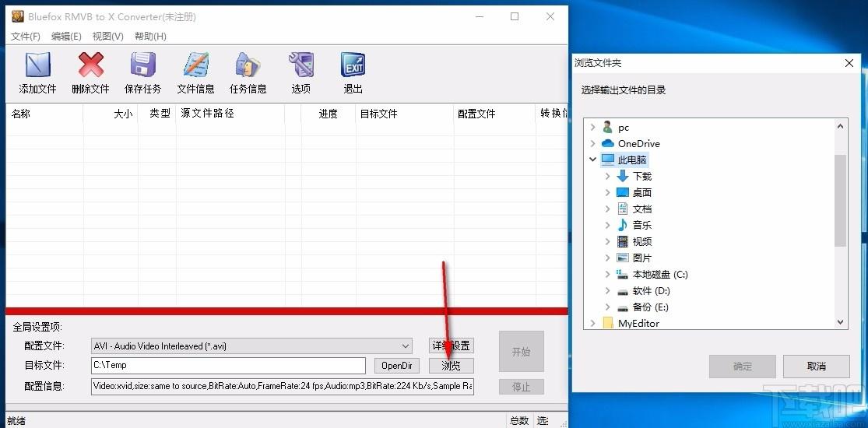Expand the 下载 folder node

608,176
